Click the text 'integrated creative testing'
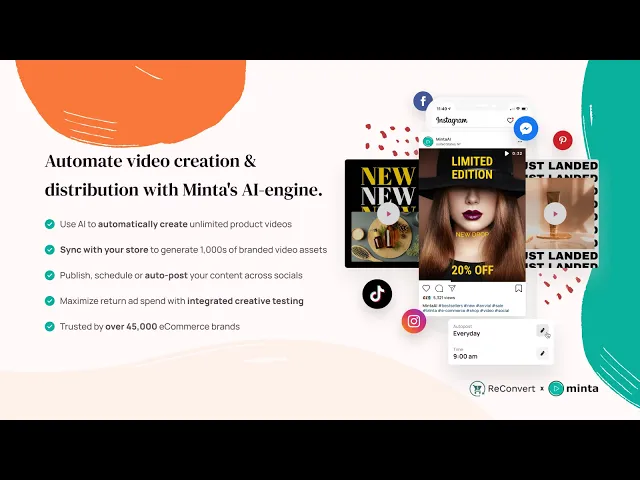Screen dimensions: 640x480 point(245,301)
